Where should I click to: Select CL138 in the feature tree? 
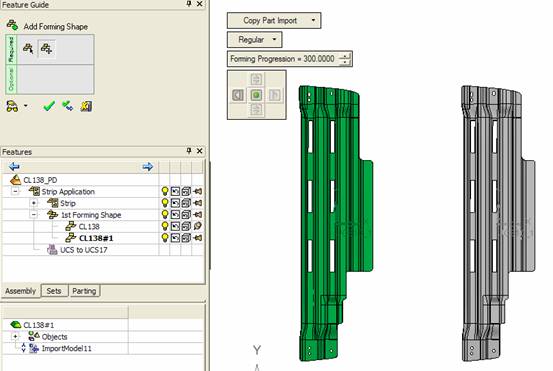pyautogui.click(x=89, y=226)
